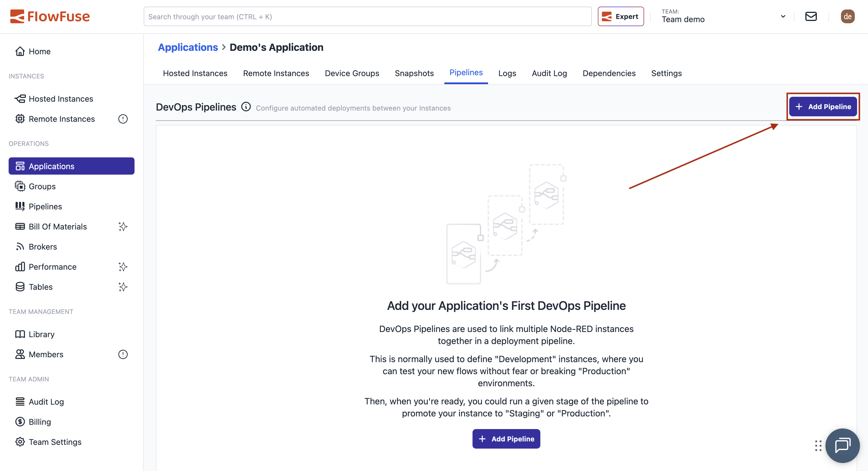Viewport: 868px width, 471px height.
Task: Switch to the application Audit Log tab
Action: 549,73
